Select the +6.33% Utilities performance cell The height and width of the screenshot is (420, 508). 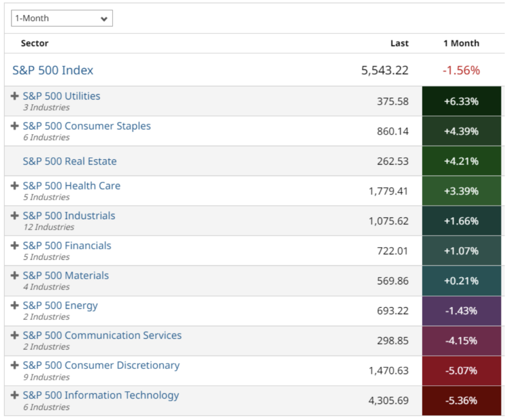tap(461, 101)
